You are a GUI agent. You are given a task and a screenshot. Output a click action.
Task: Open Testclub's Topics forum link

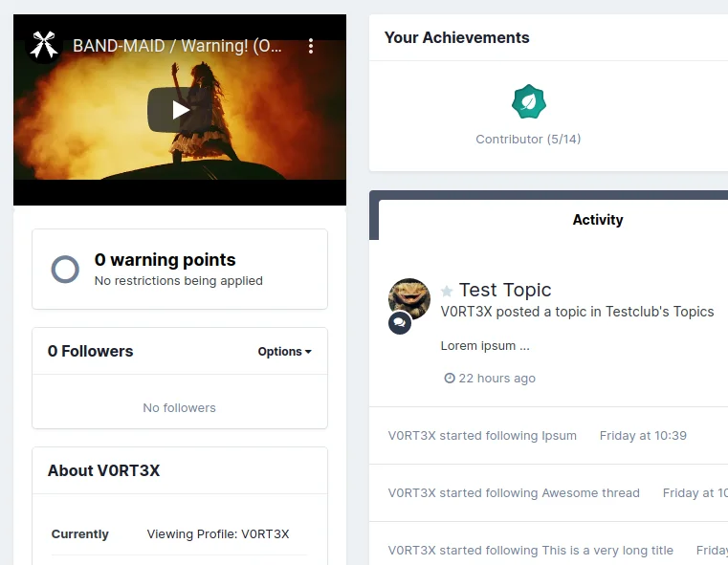pyautogui.click(x=659, y=312)
